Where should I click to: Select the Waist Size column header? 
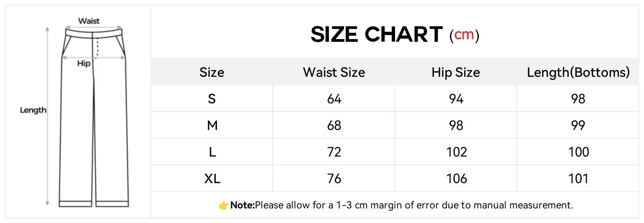(334, 72)
